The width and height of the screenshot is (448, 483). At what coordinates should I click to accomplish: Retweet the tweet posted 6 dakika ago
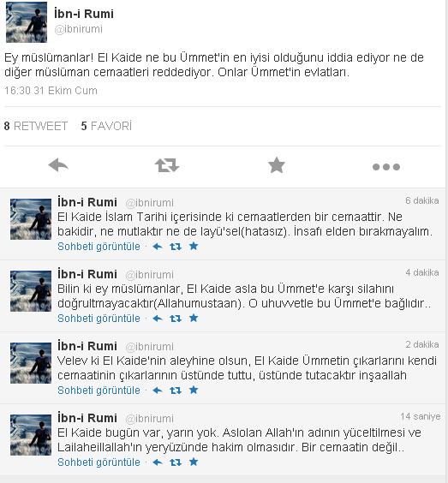[x=176, y=247]
